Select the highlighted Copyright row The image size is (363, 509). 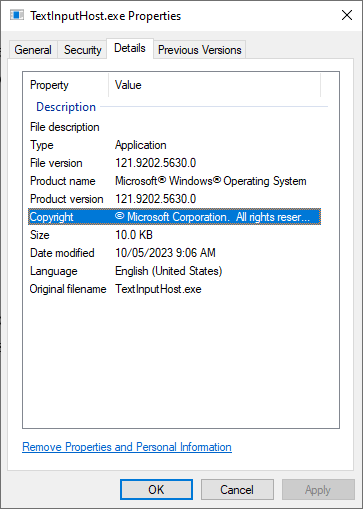pyautogui.click(x=174, y=217)
